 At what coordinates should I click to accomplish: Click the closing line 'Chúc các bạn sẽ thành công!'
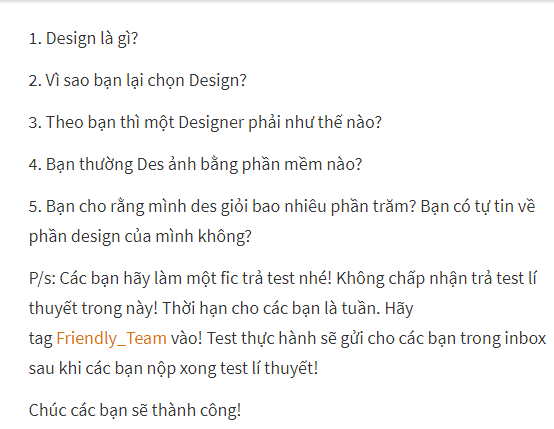click(135, 410)
